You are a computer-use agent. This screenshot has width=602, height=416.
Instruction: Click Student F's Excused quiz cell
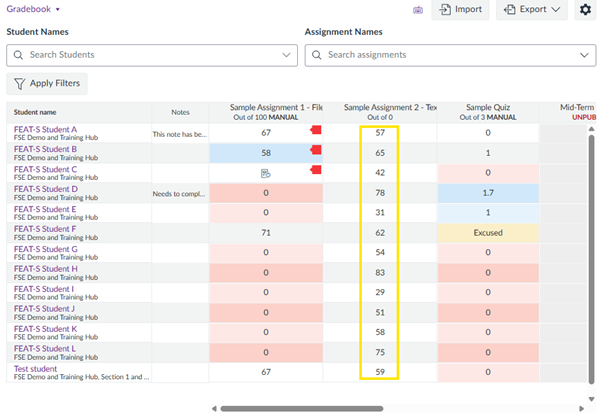(487, 233)
